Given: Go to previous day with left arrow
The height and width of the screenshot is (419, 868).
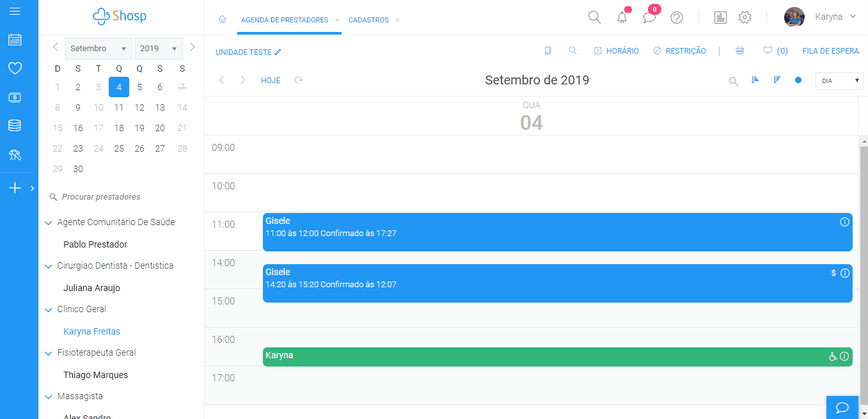Looking at the screenshot, I should 221,80.
